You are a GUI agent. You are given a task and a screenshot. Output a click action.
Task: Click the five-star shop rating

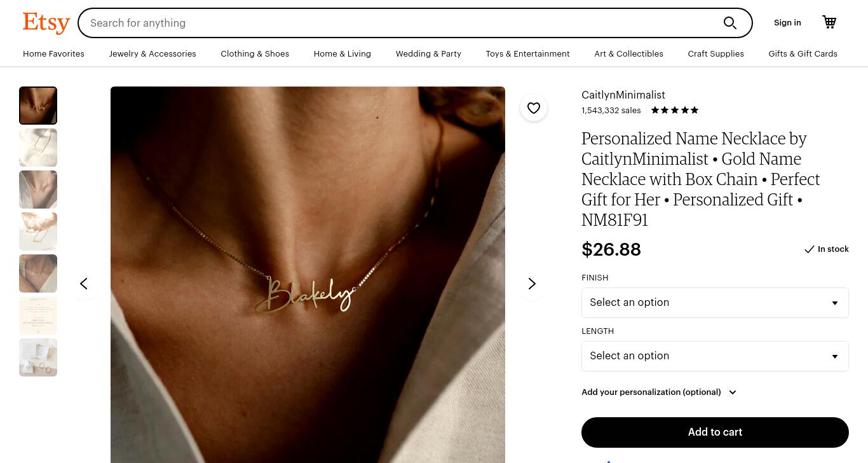tap(675, 110)
